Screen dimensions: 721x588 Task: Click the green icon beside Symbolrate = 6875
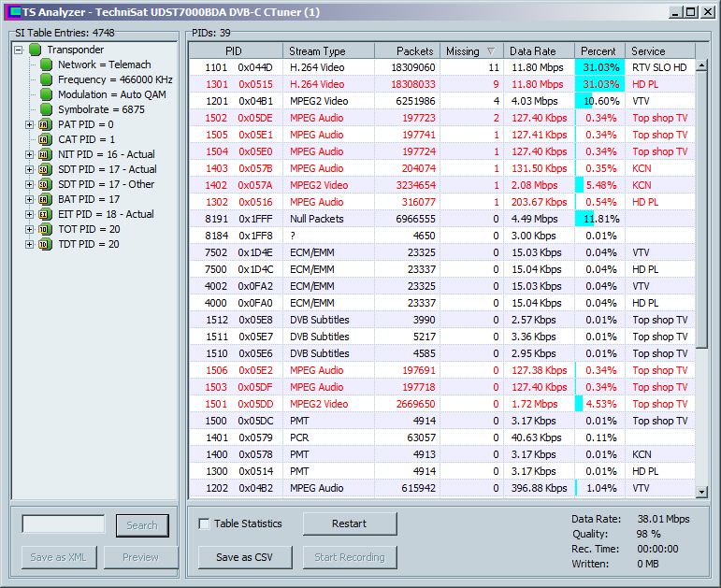(46, 109)
